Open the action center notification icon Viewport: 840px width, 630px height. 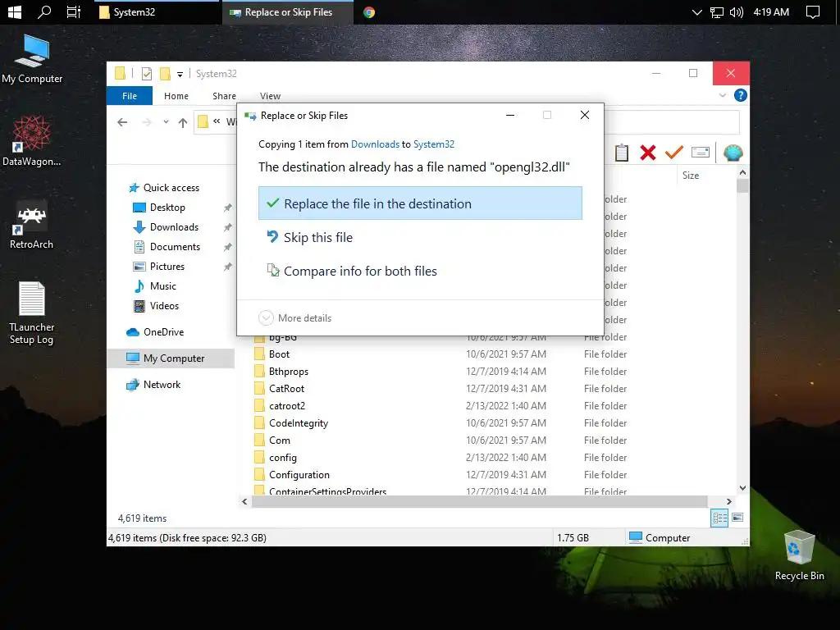(813, 11)
